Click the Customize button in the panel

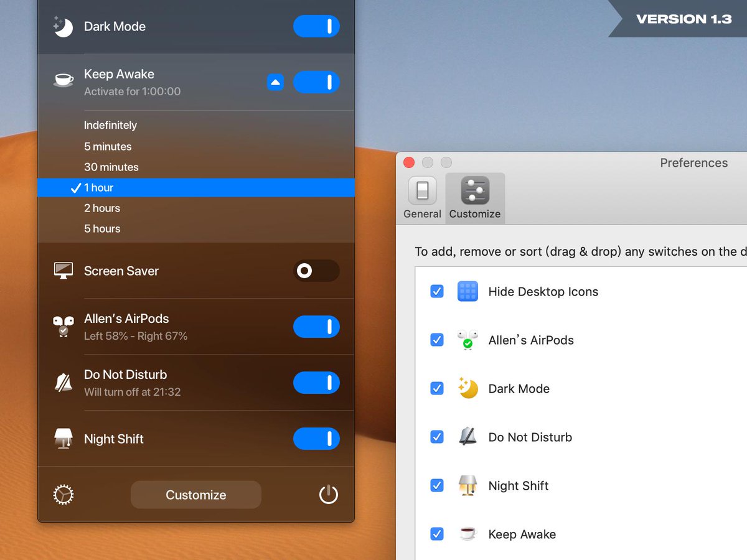(196, 495)
